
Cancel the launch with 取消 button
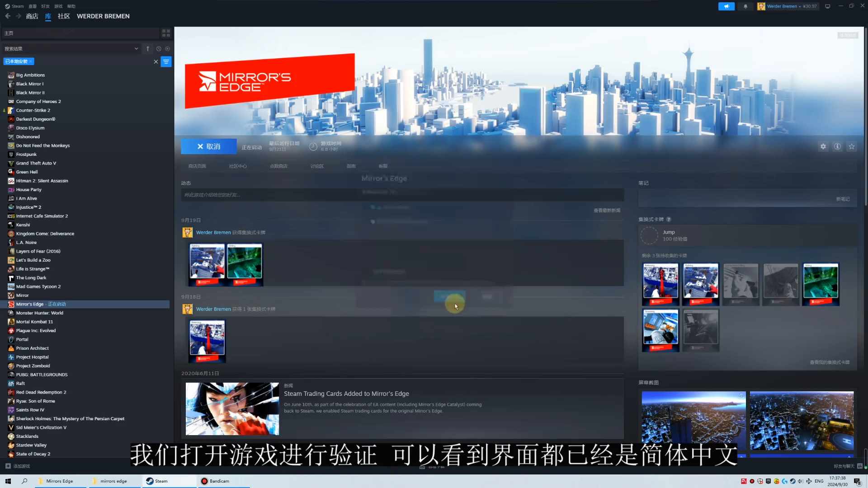coord(209,146)
